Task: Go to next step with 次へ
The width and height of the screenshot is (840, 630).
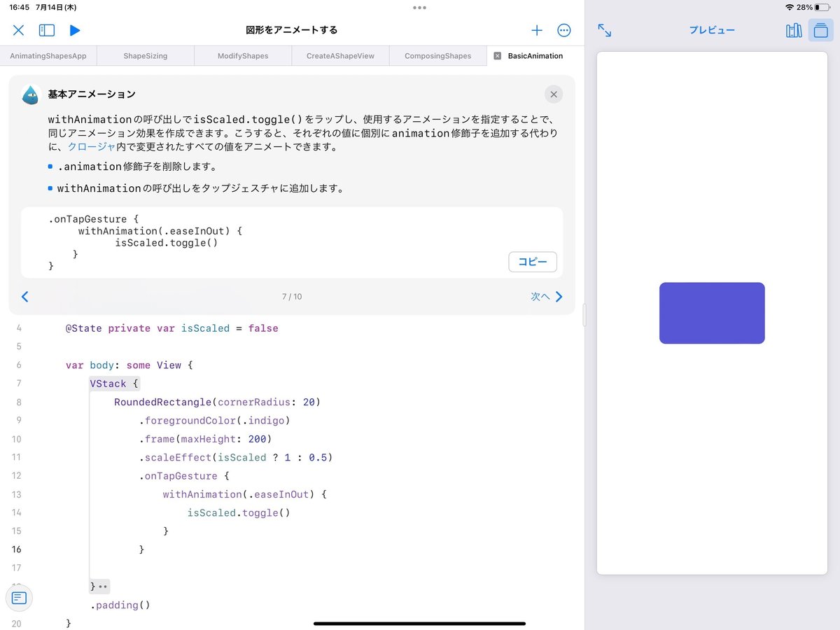Action: 547,297
